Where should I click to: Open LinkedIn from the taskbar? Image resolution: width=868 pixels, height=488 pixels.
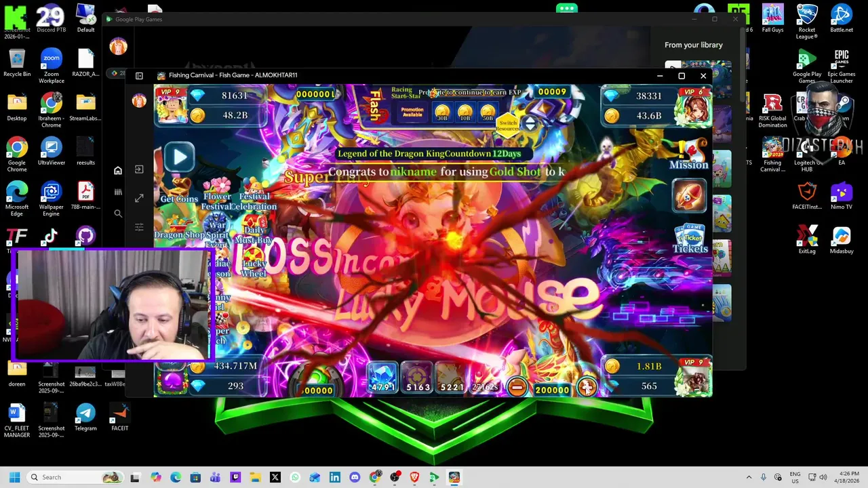(335, 477)
